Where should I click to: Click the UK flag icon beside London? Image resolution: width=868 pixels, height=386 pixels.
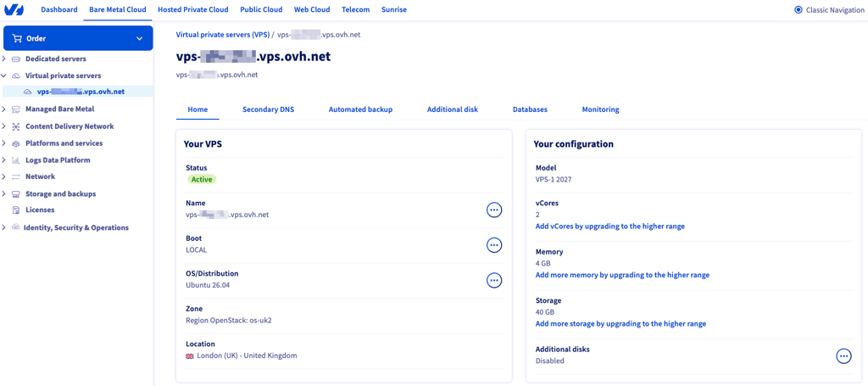coord(190,356)
